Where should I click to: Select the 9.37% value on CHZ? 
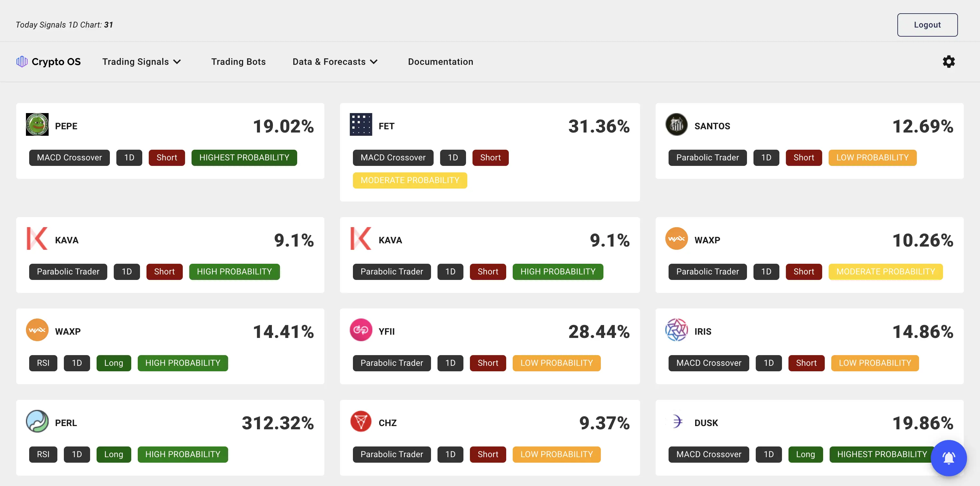tap(604, 423)
